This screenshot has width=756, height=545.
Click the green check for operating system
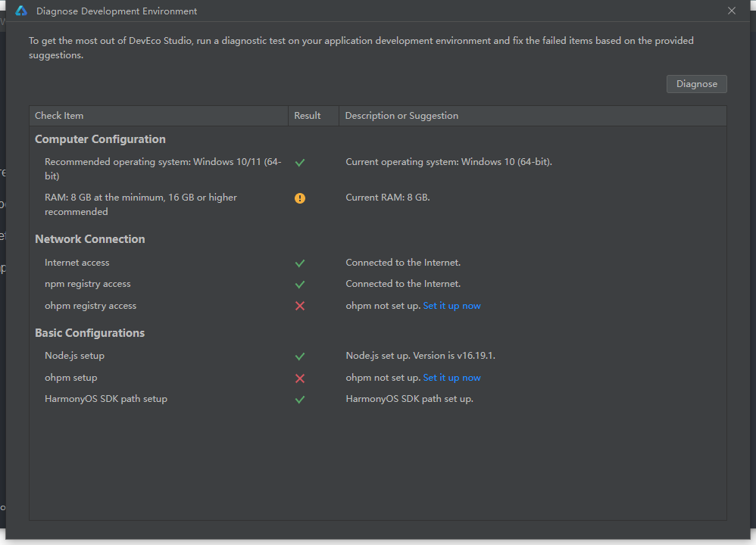pyautogui.click(x=300, y=163)
